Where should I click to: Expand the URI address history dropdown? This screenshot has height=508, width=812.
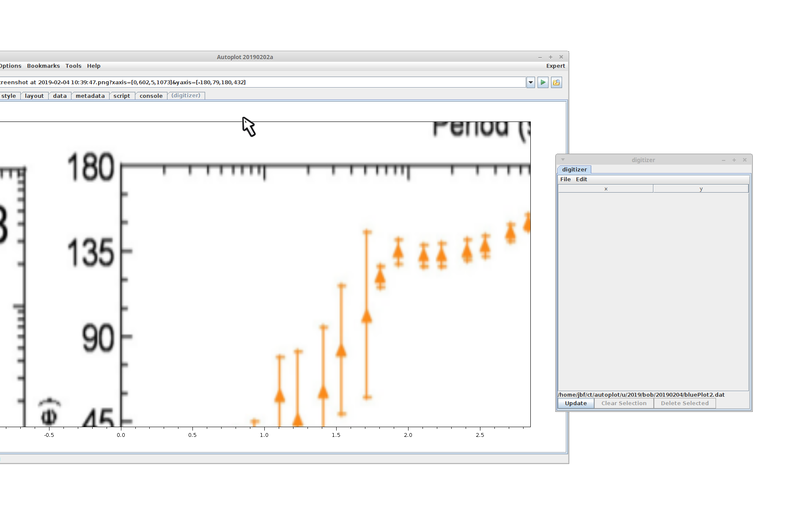click(531, 83)
